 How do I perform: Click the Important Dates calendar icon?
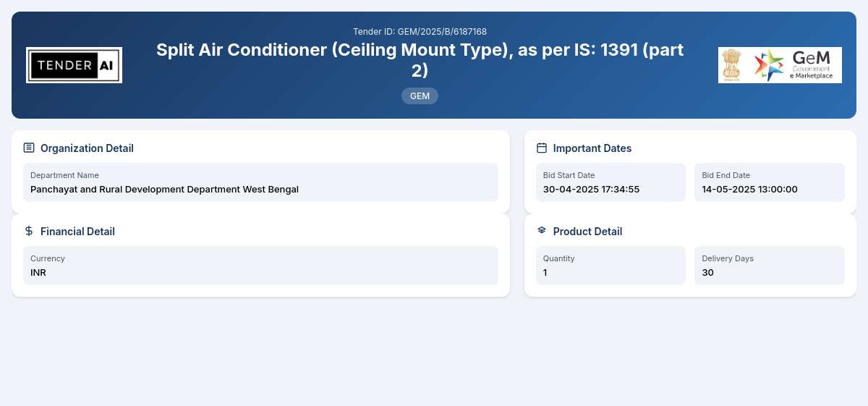542,148
